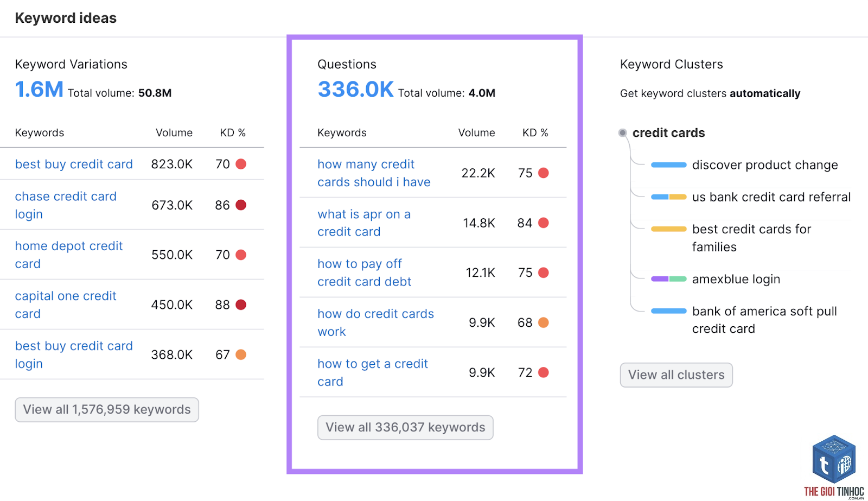Open 'how many credit cards should i have' question
Image resolution: width=868 pixels, height=501 pixels.
(374, 173)
